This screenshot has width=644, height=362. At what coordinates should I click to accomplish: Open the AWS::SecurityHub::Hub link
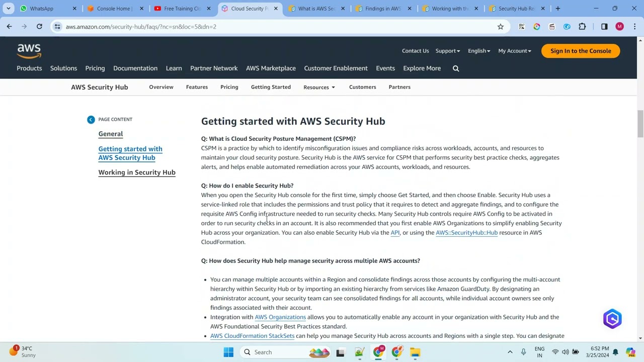[466, 233]
